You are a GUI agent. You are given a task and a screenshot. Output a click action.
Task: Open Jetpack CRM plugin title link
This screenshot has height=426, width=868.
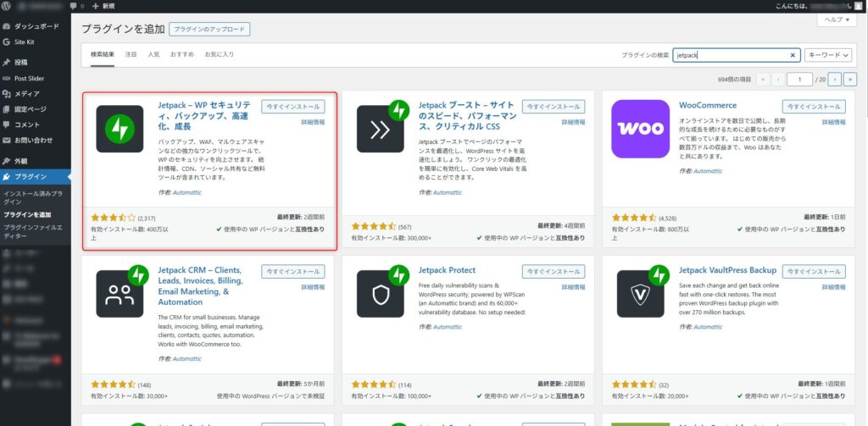(200, 286)
